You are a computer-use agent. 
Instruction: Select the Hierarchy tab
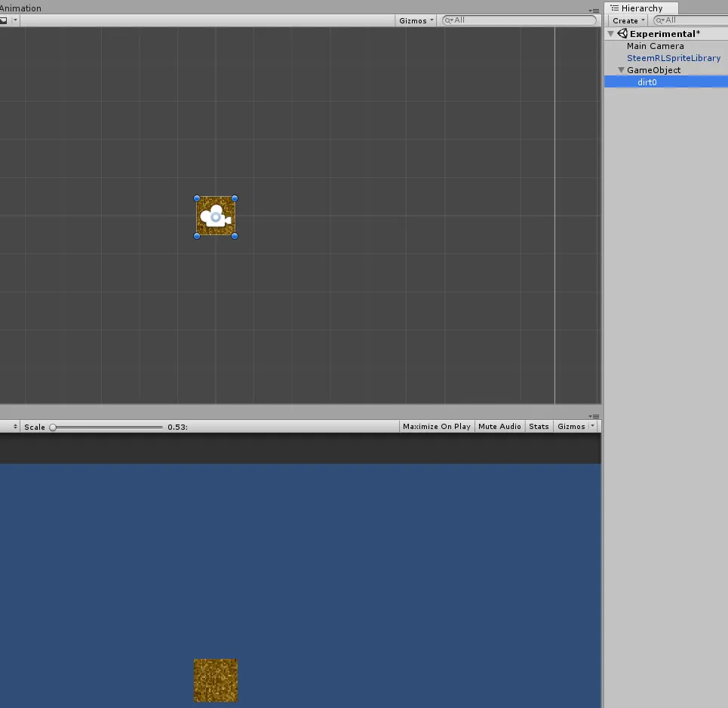click(x=641, y=8)
